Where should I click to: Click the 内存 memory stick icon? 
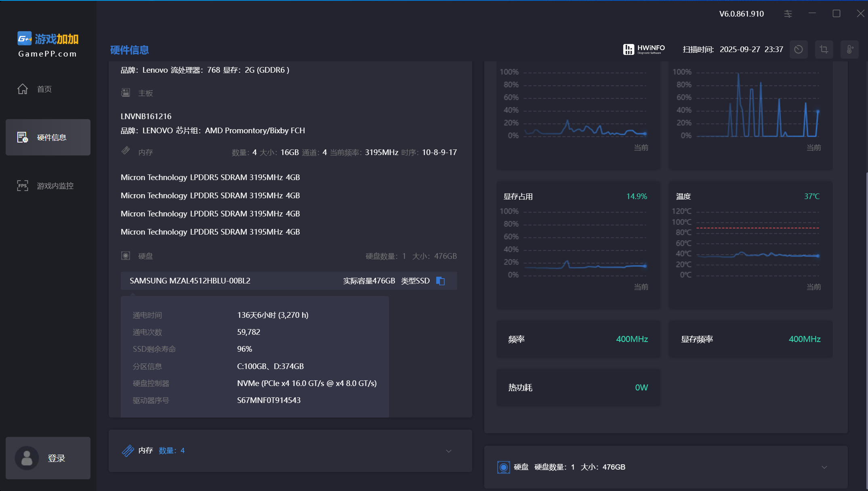click(x=126, y=151)
